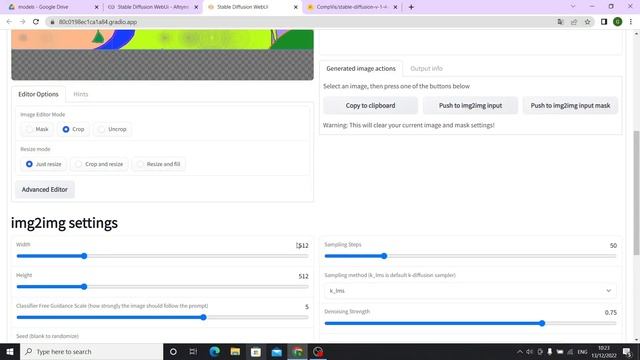This screenshot has width=640, height=360.
Task: Open the notification center icon
Action: click(x=627, y=351)
